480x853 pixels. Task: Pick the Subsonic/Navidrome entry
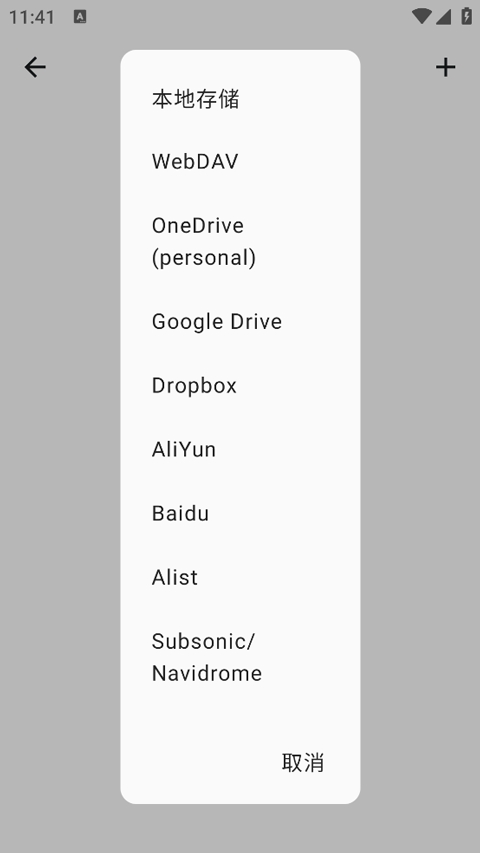(x=240, y=657)
